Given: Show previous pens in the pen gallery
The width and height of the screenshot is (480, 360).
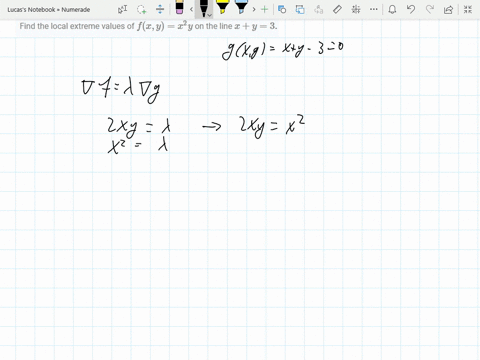Looking at the screenshot, I should (191, 9).
